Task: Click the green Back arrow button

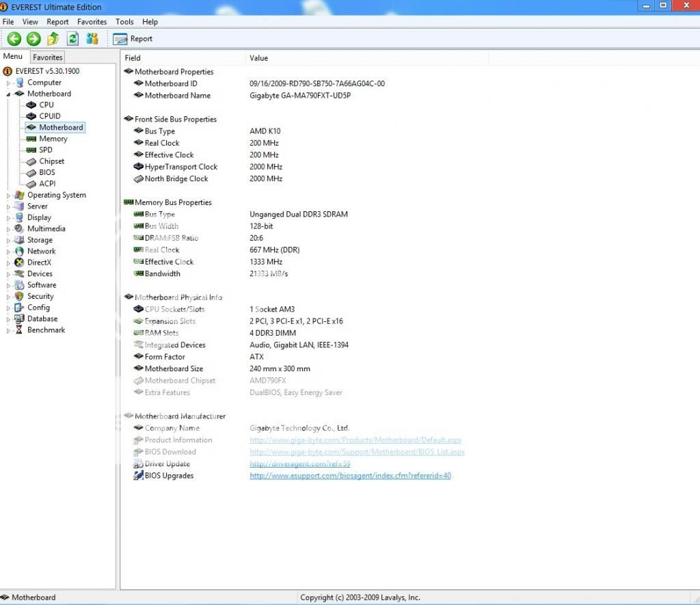Action: (14, 39)
